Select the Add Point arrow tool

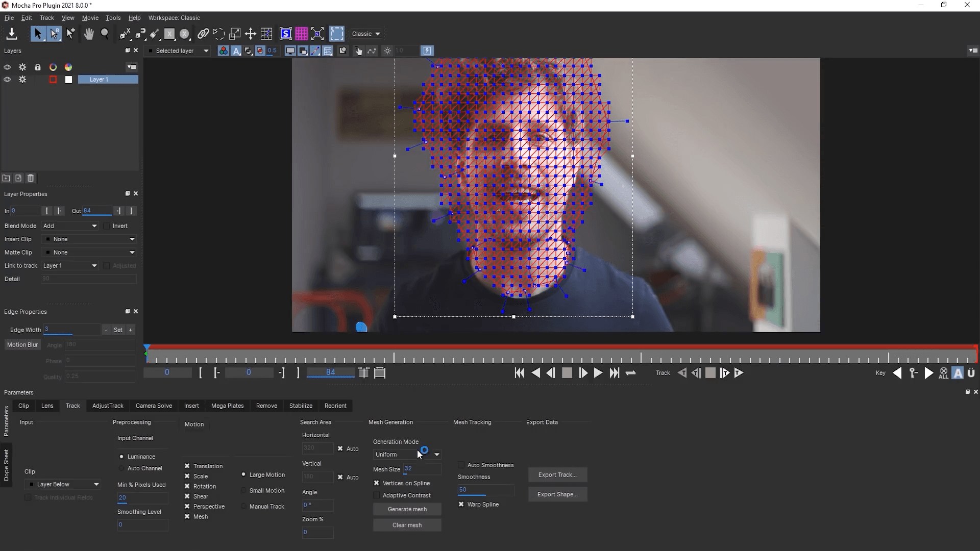click(x=70, y=34)
